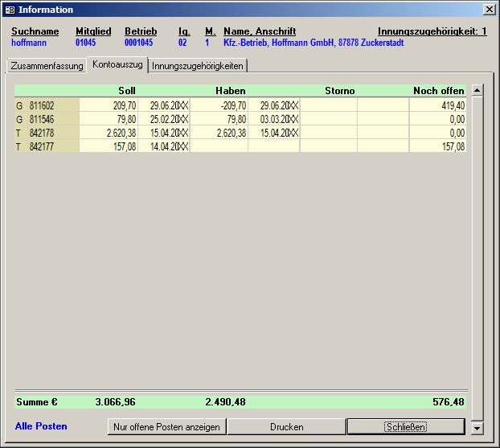
Task: Click the empty Storno cell in first row
Action: point(329,105)
